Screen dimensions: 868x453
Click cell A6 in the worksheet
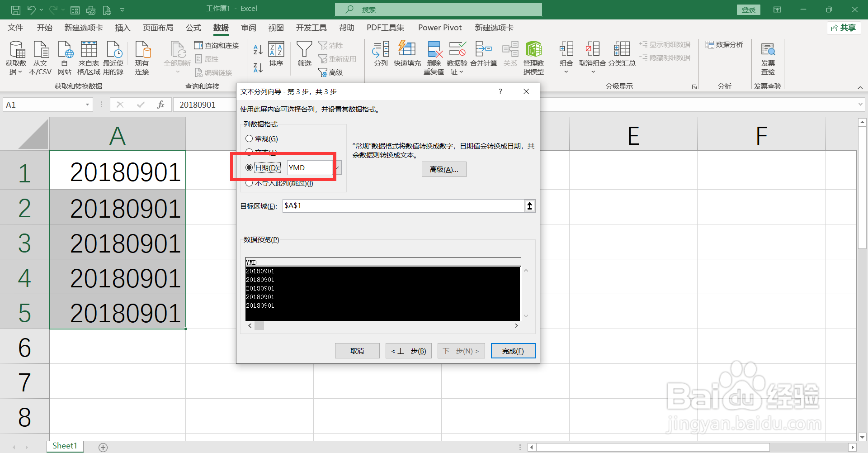(x=118, y=346)
